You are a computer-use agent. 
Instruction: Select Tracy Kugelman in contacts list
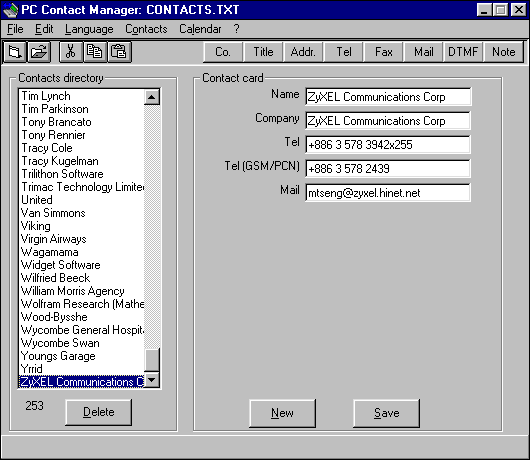click(x=81, y=161)
